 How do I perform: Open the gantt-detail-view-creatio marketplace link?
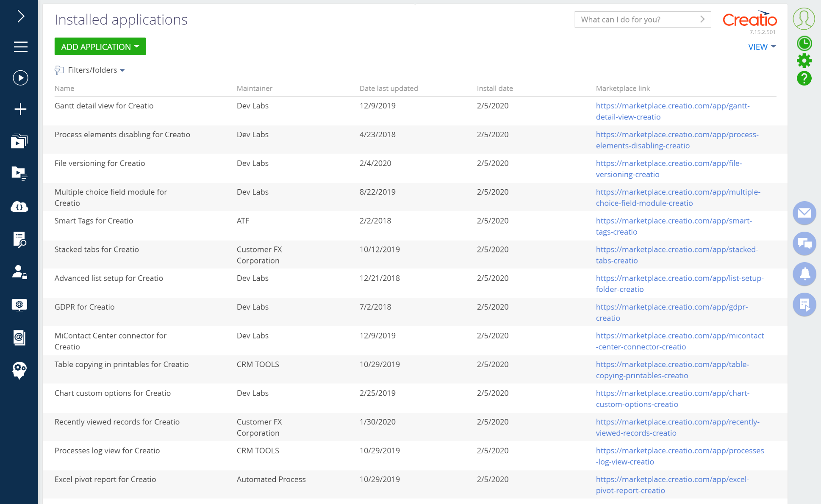coord(673,111)
